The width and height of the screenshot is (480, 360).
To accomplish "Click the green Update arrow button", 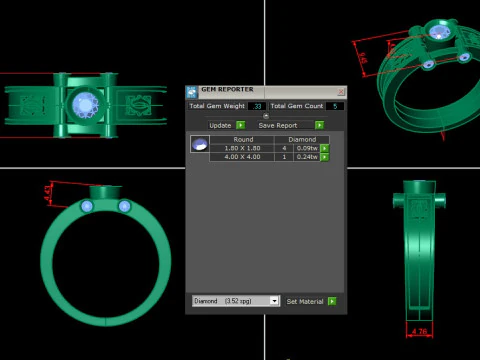I will pyautogui.click(x=240, y=125).
